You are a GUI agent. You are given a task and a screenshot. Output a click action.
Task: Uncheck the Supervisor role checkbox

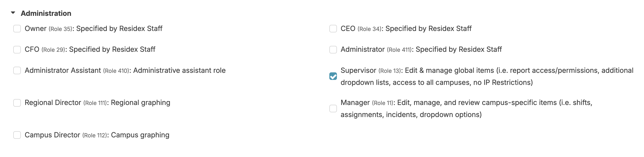[333, 76]
